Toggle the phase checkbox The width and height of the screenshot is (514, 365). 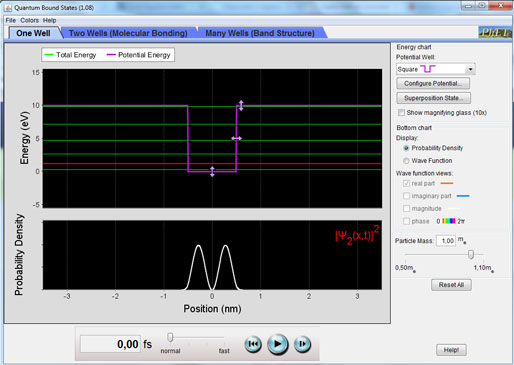(406, 221)
